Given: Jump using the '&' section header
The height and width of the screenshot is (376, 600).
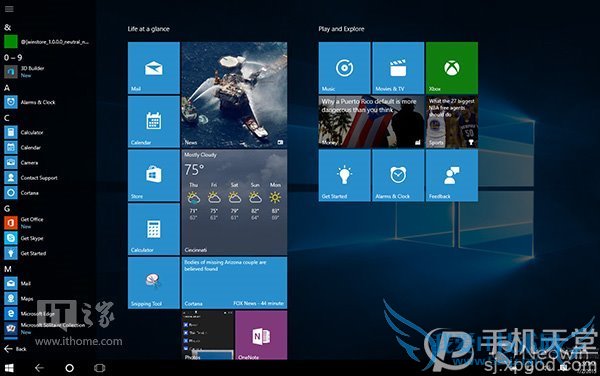Looking at the screenshot, I should click(x=7, y=28).
